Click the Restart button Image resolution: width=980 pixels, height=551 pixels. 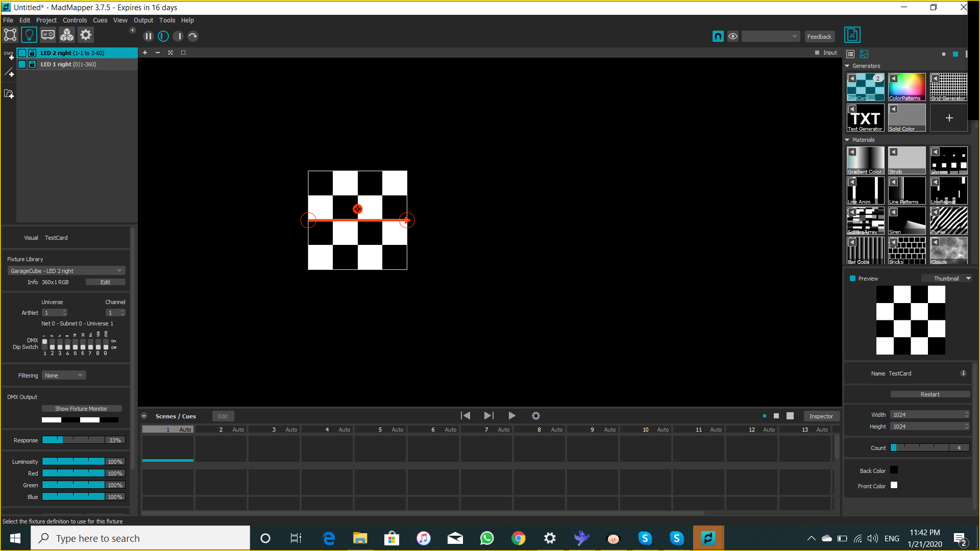click(x=930, y=394)
